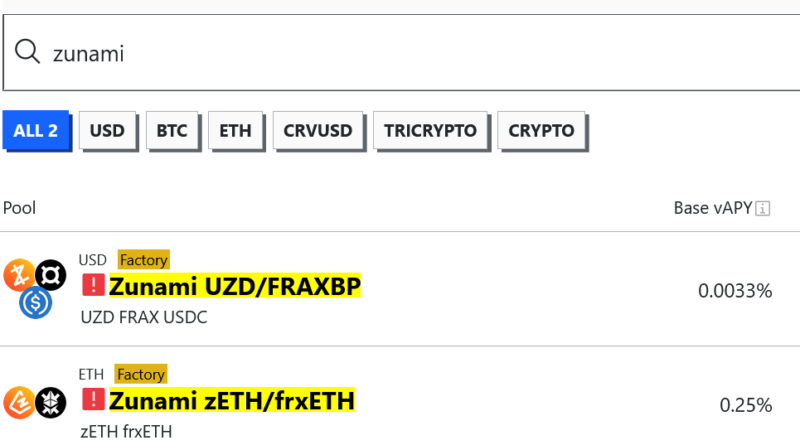Viewport: 800px width, 445px height.
Task: Open the Zunami zETH/frxETH pool
Action: pos(232,402)
